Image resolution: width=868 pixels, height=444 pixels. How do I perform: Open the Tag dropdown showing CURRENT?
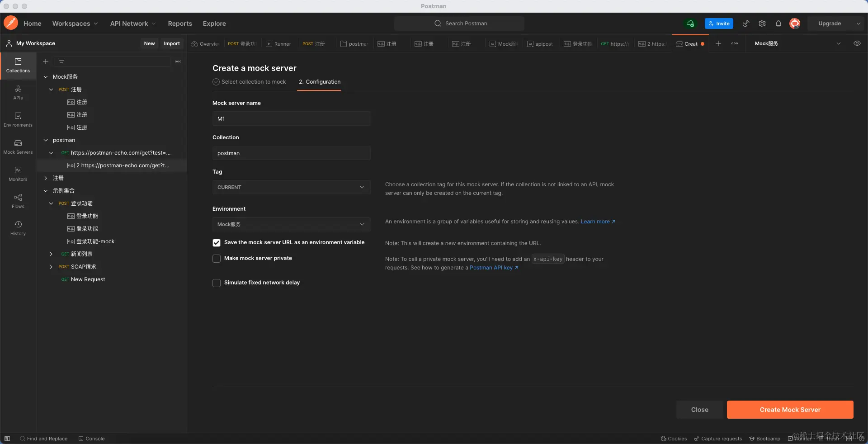point(292,187)
